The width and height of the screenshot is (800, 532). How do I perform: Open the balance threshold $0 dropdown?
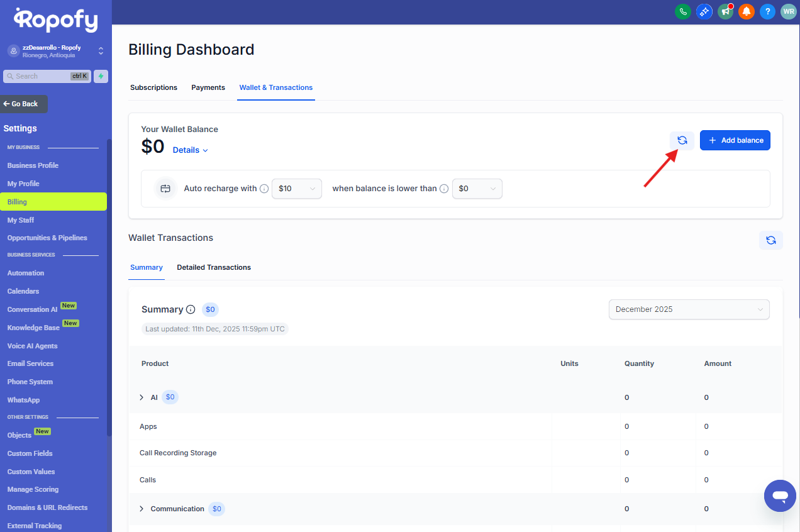click(x=477, y=189)
